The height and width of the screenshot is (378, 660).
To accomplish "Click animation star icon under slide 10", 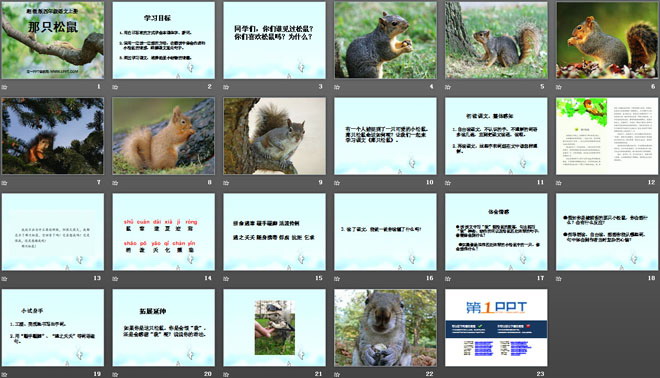I will point(337,183).
